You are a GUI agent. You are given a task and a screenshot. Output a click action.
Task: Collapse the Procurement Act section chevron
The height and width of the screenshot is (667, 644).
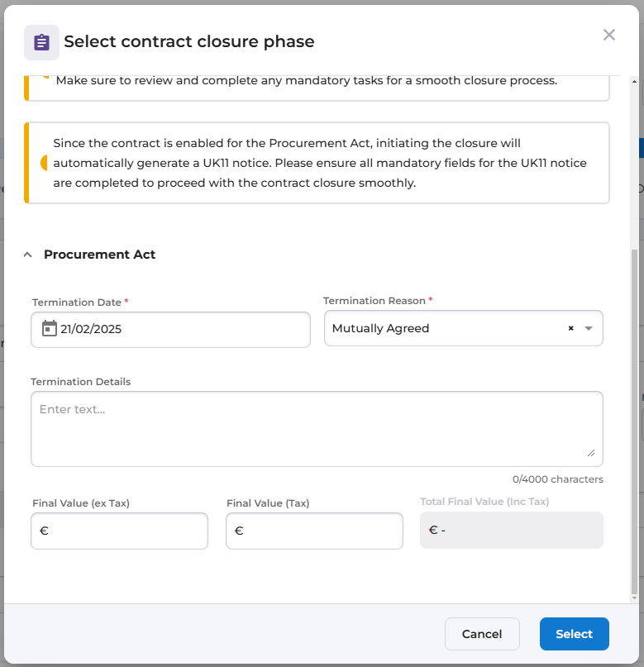point(27,255)
